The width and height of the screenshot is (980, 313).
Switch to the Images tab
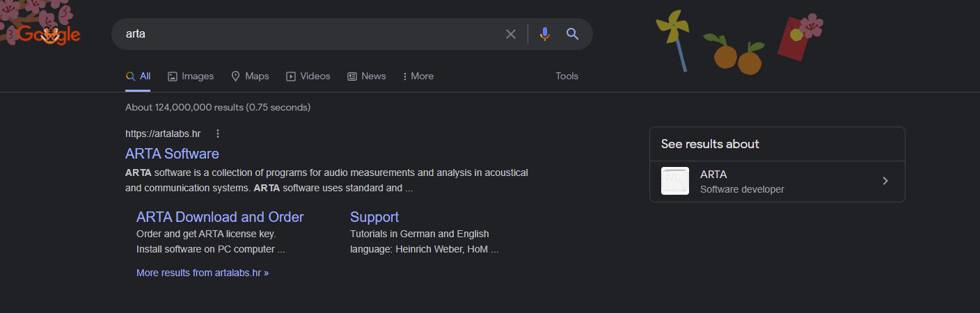pos(191,77)
